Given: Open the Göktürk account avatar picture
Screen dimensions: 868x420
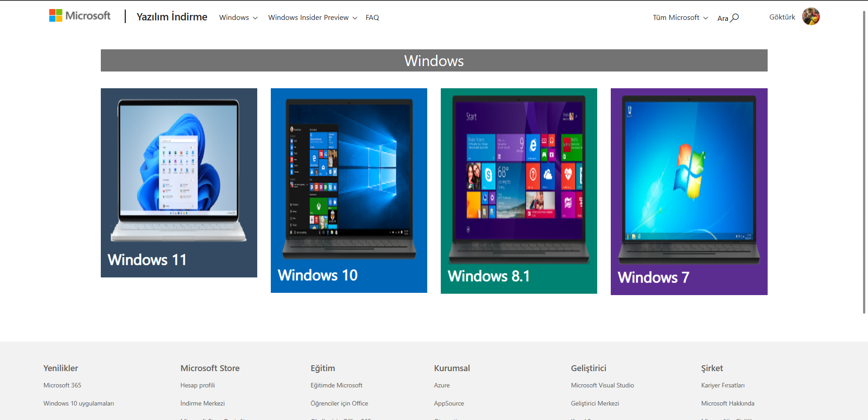Looking at the screenshot, I should click(811, 16).
